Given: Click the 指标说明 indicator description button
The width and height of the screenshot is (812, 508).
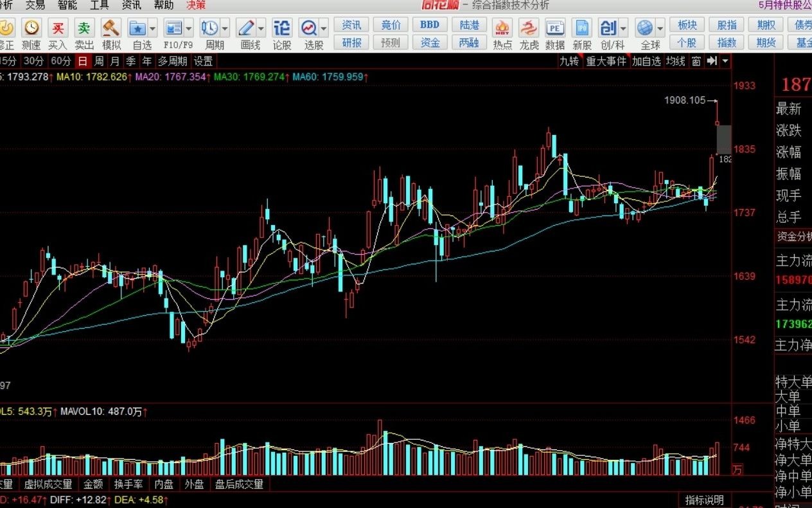Looking at the screenshot, I should click(704, 500).
